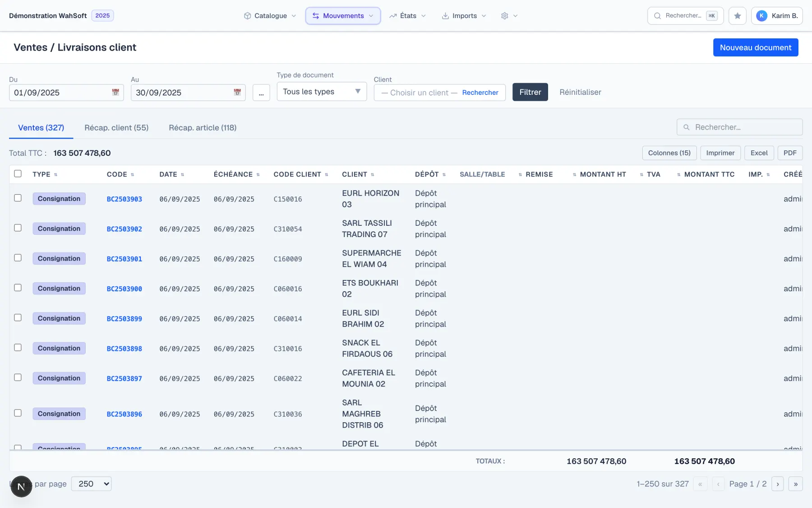Click the Filtrer button
Screen dimensions: 812x508
[x=530, y=92]
